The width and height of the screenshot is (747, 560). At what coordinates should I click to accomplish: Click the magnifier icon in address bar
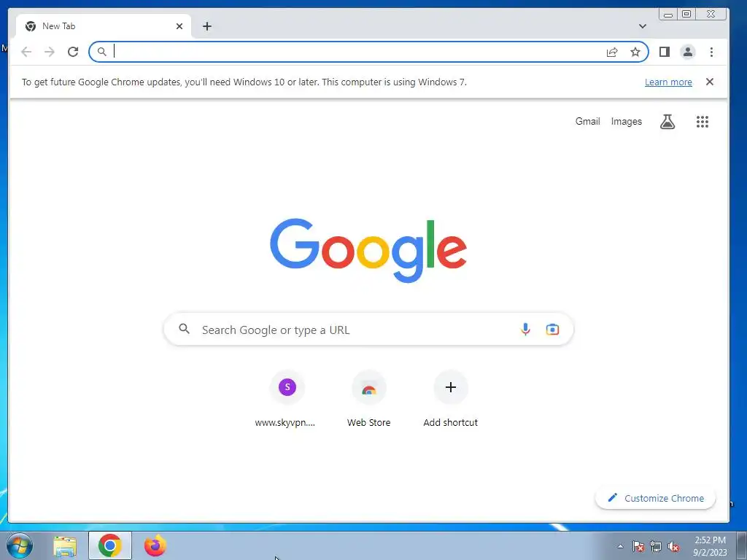point(102,52)
